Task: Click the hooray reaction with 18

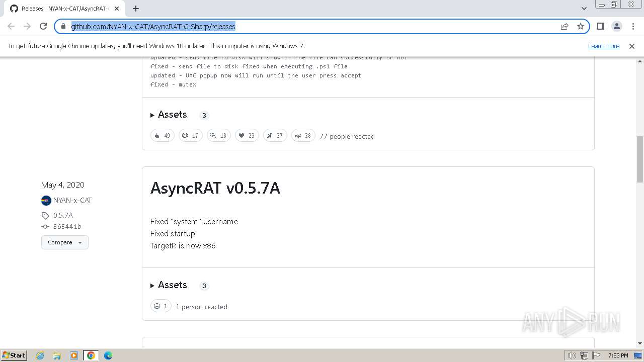Action: 219,136
